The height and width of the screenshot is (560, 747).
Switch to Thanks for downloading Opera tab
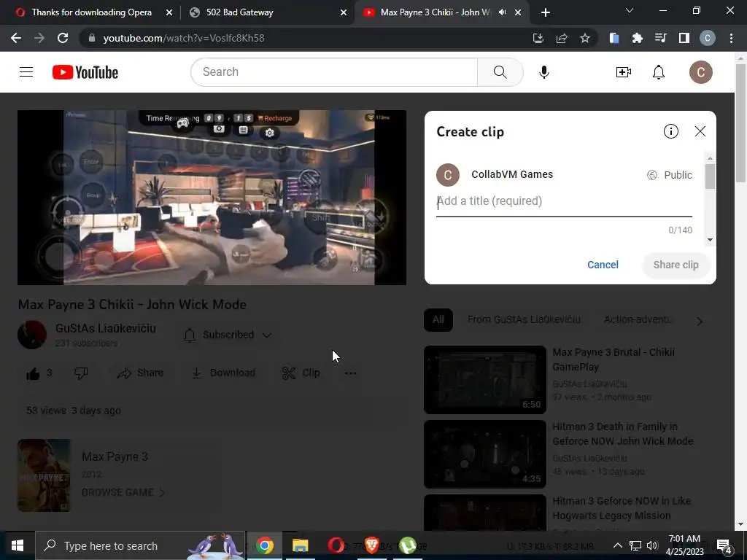click(x=91, y=12)
